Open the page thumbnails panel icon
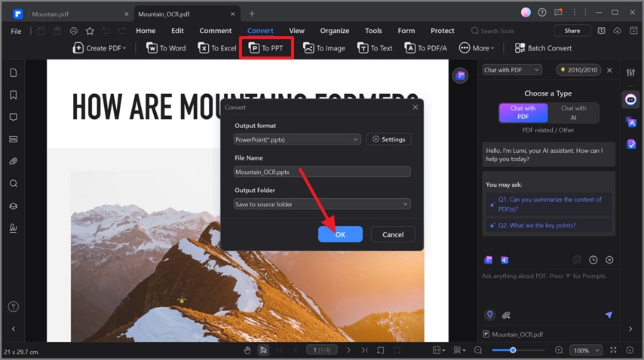The width and height of the screenshot is (644, 360). [13, 73]
